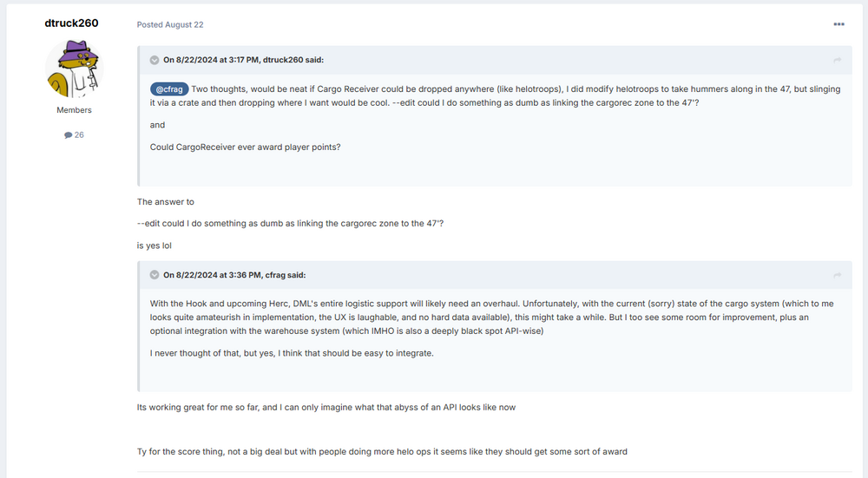Collapse the quote from cfrag at 3:36 PM
This screenshot has height=478, width=868.
[155, 275]
